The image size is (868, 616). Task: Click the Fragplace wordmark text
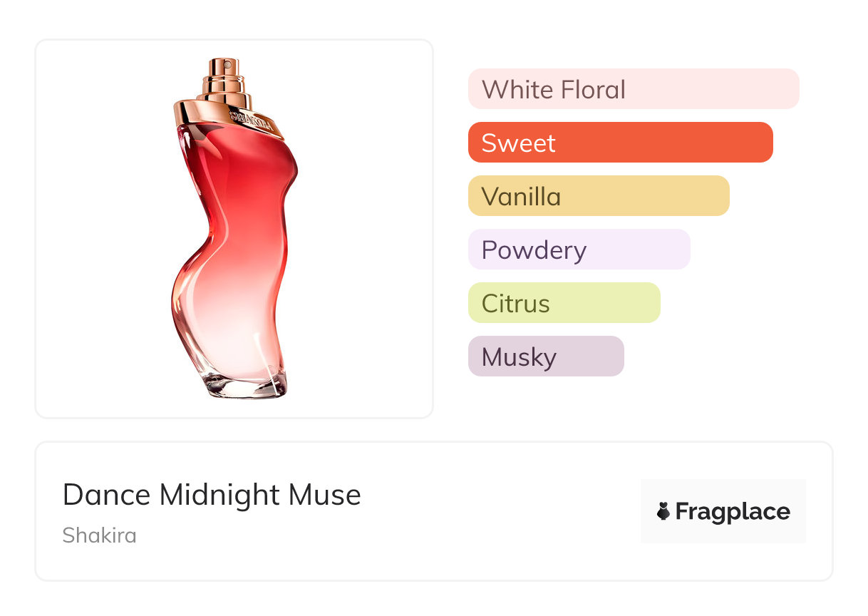coord(732,511)
